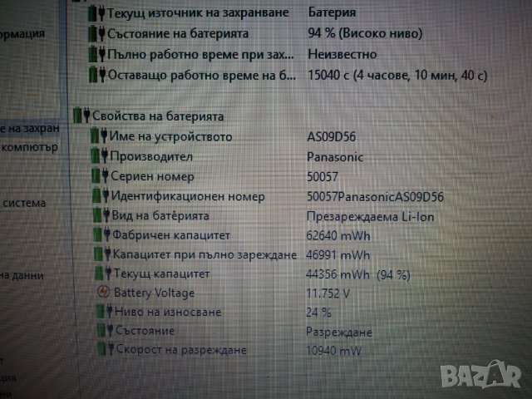Click battery icon beside Състояние row showing Разреждане
The height and width of the screenshot is (399, 532).
(106, 330)
